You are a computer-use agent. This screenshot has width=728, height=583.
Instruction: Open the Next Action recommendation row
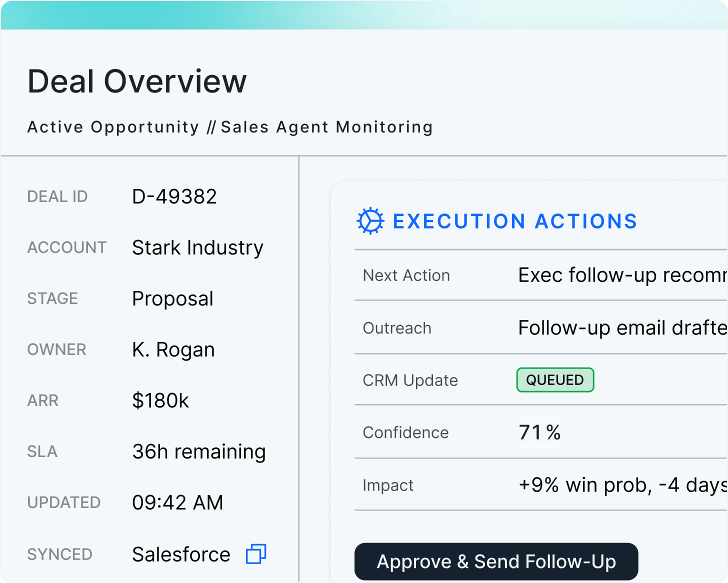click(x=540, y=275)
